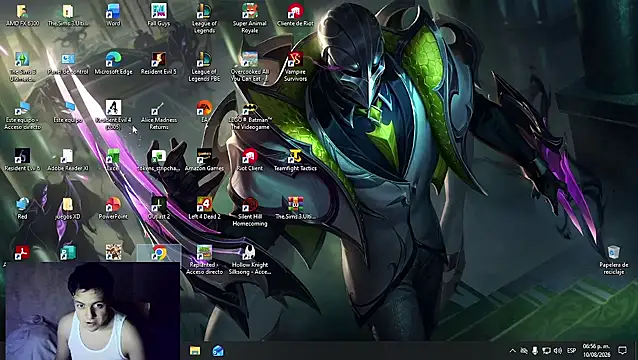The image size is (638, 360).
Task: Select Overcooked All You Can Eat icon
Action: pyautogui.click(x=250, y=66)
